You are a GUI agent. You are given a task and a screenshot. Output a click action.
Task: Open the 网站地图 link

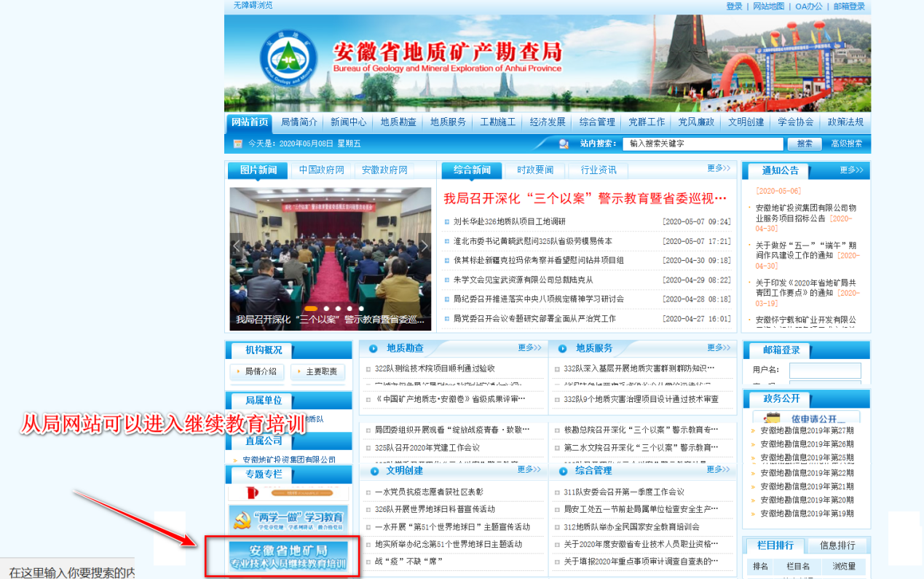769,7
